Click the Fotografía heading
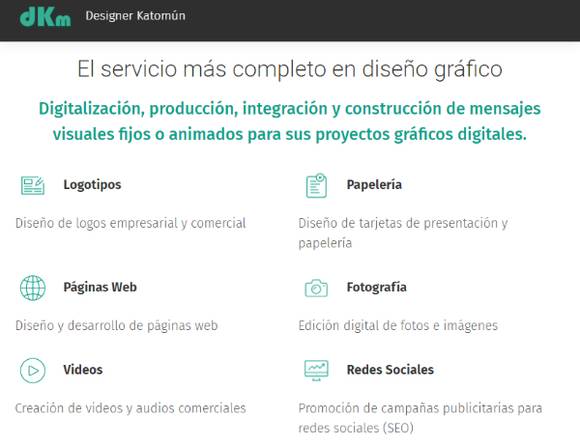The image size is (580, 440). (x=377, y=287)
